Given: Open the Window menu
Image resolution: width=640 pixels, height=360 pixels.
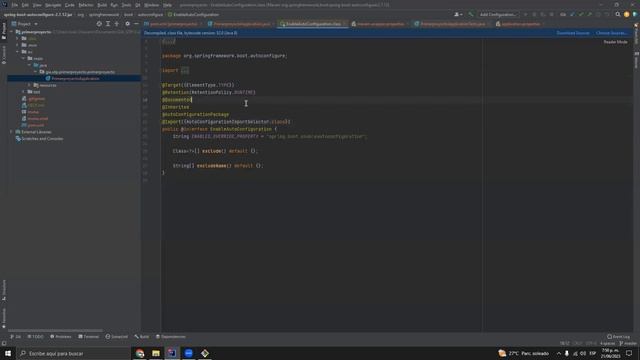Looking at the screenshot, I should tap(151, 5).
